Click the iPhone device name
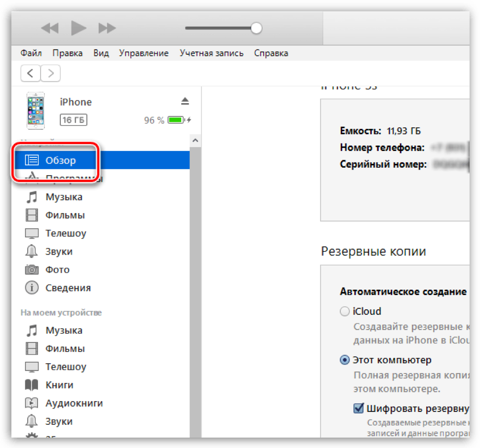This screenshot has width=480, height=448. tap(76, 102)
